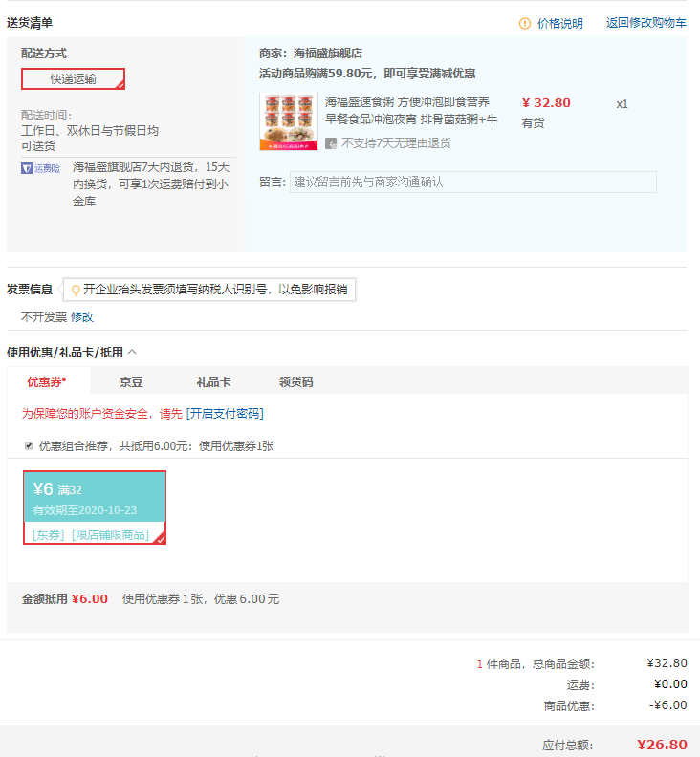
Task: Switch to the 优惠券 tab
Action: (x=47, y=382)
